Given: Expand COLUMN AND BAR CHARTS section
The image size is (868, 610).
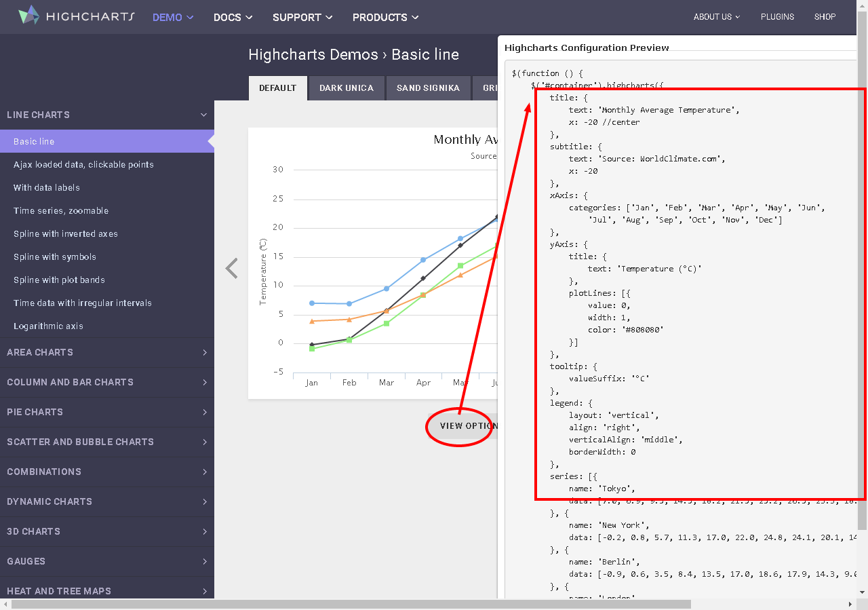Looking at the screenshot, I should pos(107,382).
